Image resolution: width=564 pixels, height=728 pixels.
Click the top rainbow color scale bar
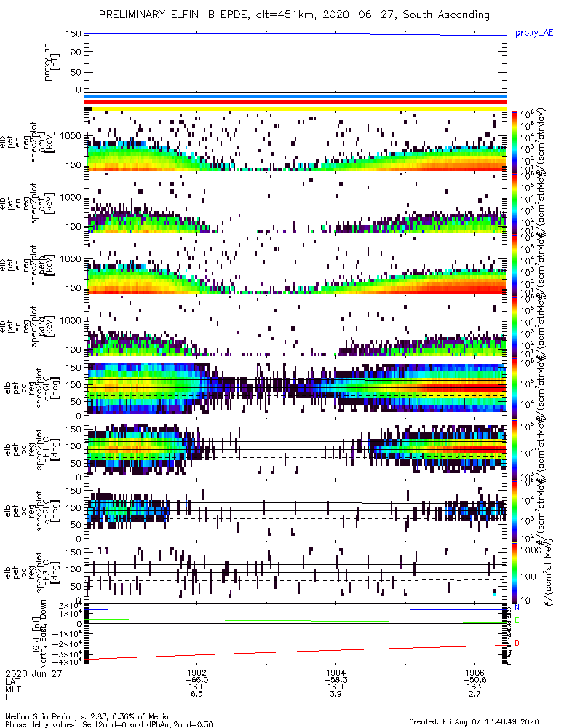tap(515, 142)
